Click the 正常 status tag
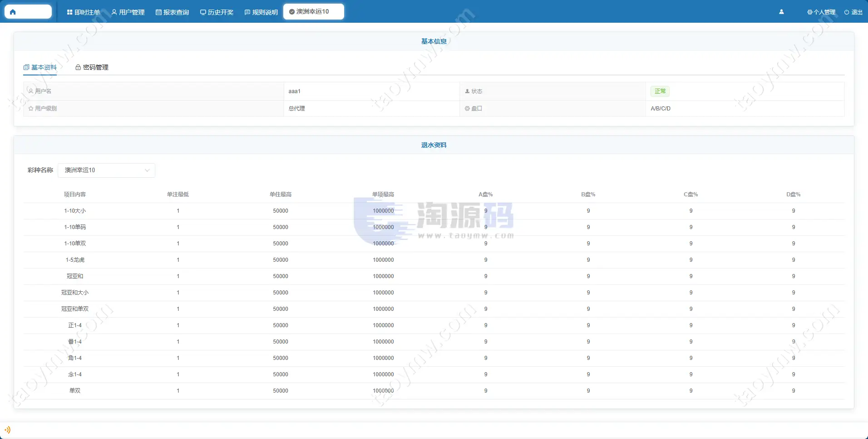The width and height of the screenshot is (868, 439). (x=660, y=91)
